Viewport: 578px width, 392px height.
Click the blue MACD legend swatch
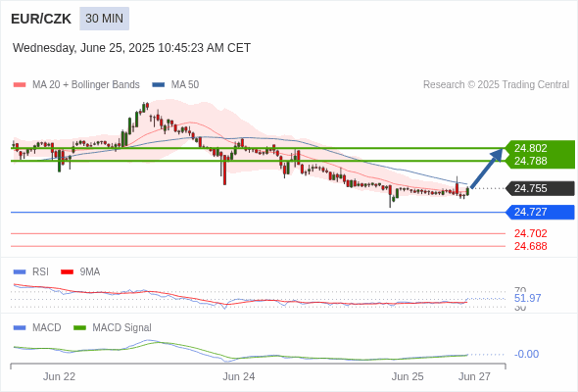(x=20, y=328)
